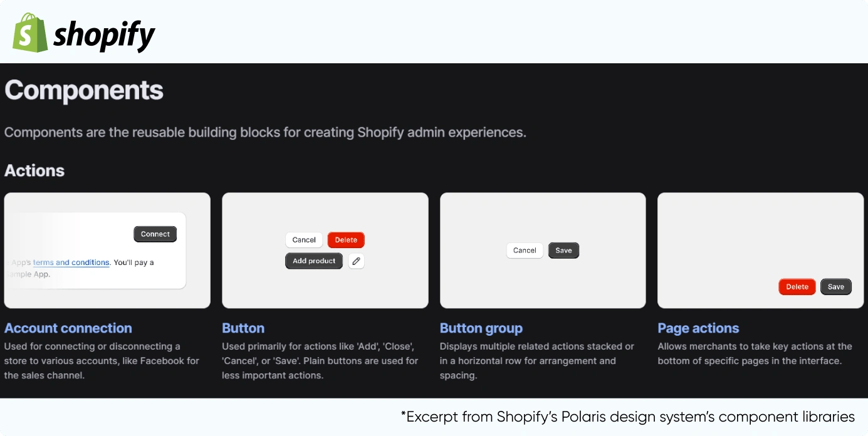The image size is (868, 436).
Task: Click the red Delete button in the Button card
Action: click(x=346, y=239)
